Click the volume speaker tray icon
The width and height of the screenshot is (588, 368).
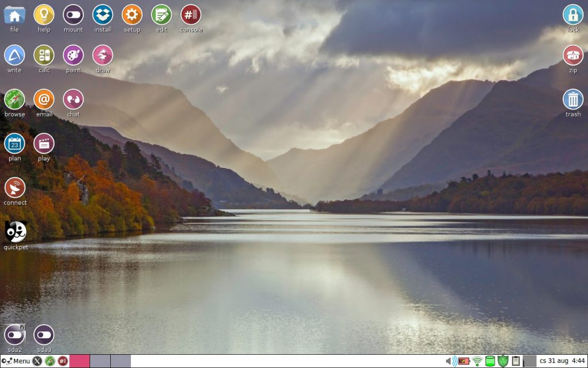coord(451,361)
